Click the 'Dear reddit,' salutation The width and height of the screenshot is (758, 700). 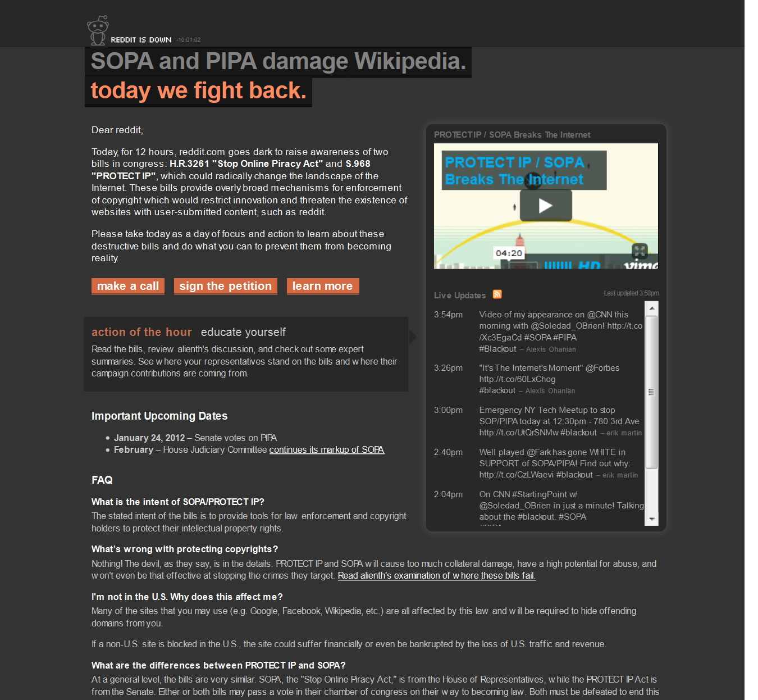click(117, 130)
